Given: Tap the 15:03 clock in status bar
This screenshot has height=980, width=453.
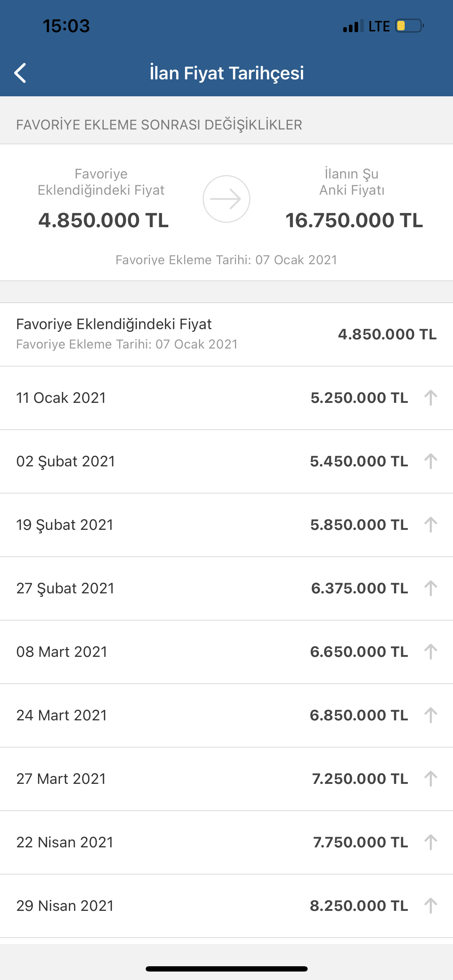Looking at the screenshot, I should tap(66, 26).
